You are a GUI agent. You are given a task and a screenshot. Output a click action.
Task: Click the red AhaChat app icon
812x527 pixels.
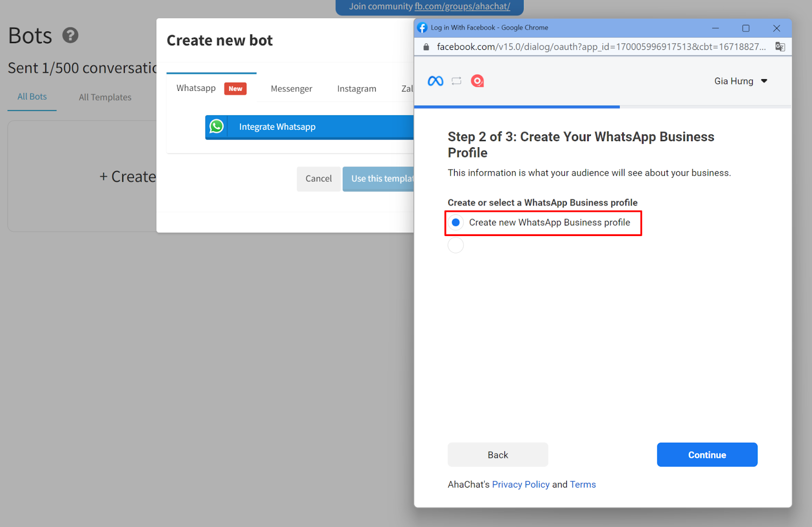pyautogui.click(x=477, y=81)
